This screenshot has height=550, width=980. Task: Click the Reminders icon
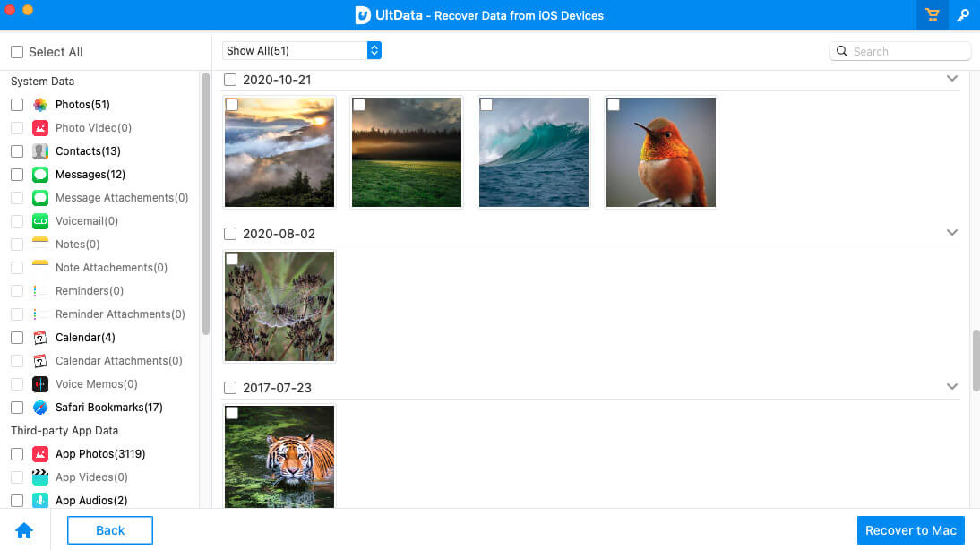40,291
